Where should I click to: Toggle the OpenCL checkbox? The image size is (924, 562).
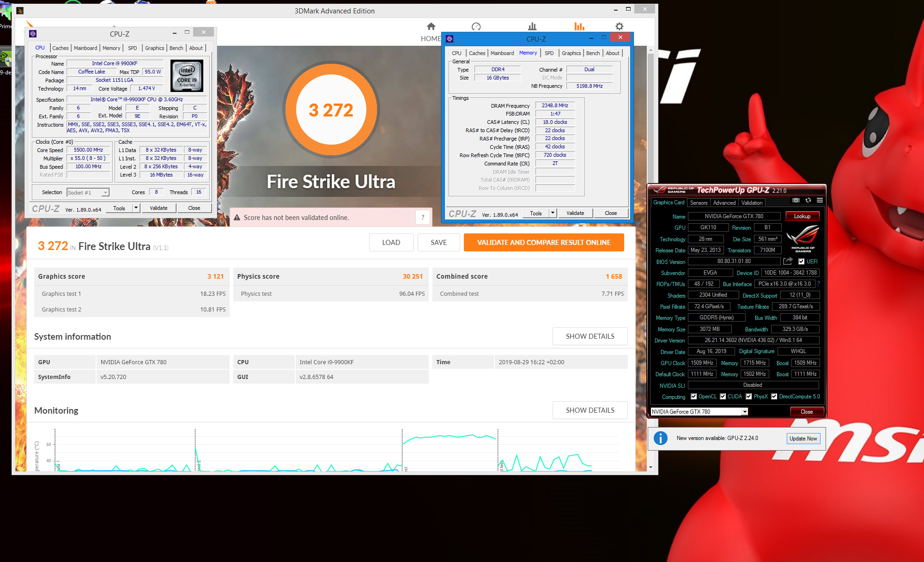(x=693, y=397)
